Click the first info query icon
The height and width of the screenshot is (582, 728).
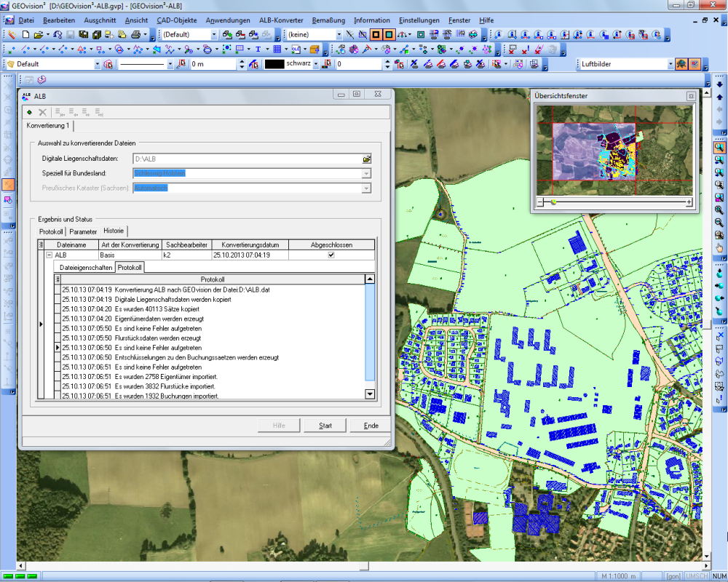pos(499,34)
